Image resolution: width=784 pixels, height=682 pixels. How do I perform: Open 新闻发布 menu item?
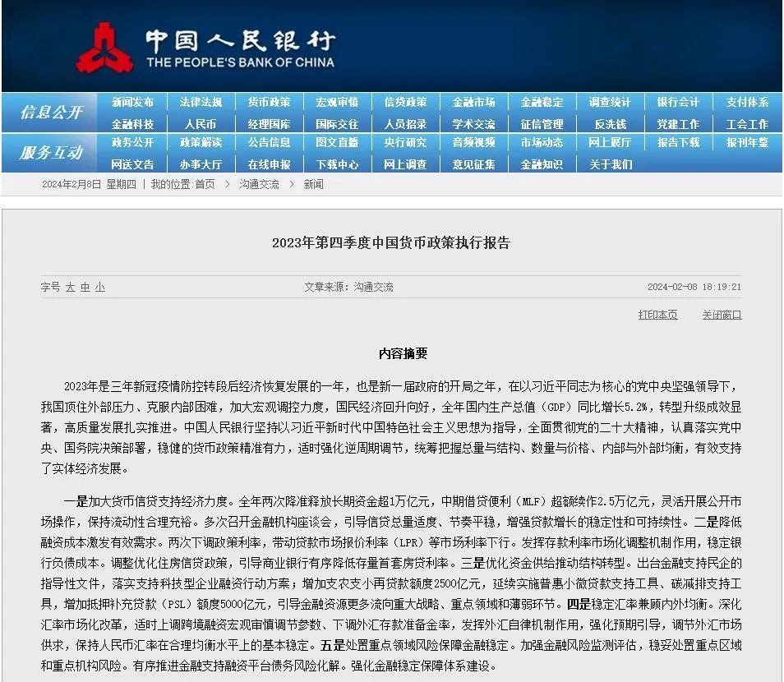(x=132, y=102)
